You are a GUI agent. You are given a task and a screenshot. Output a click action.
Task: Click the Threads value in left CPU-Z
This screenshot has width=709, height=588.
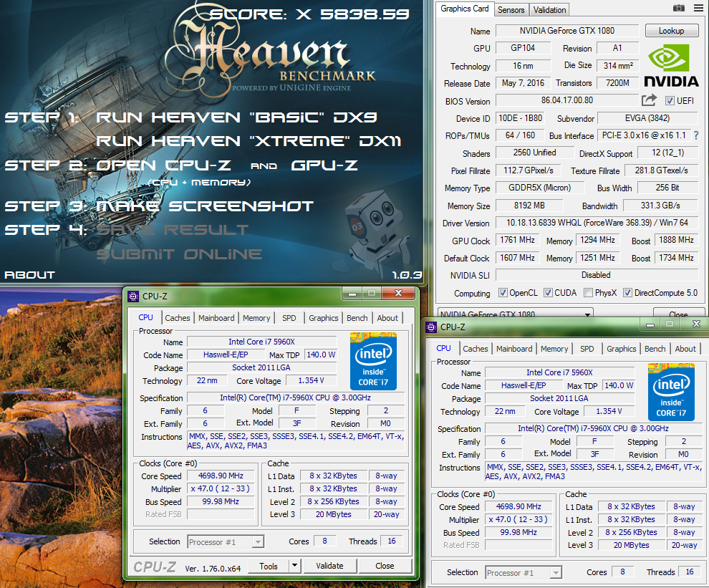click(x=392, y=541)
